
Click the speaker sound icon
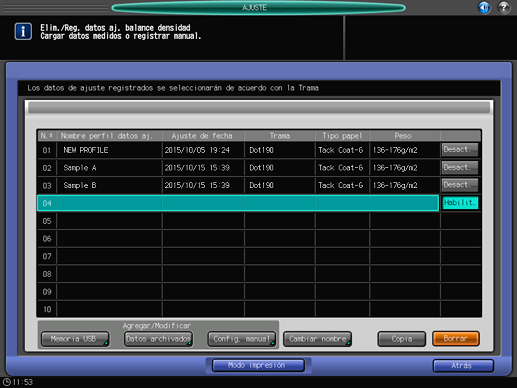pyautogui.click(x=484, y=7)
